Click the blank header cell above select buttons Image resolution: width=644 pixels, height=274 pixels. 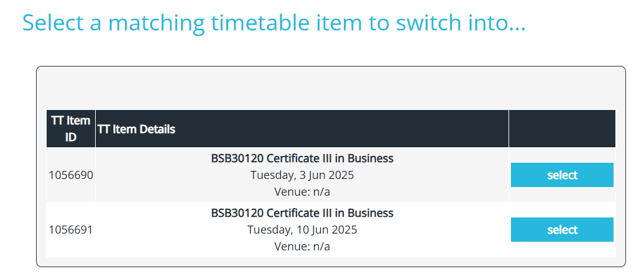(x=562, y=129)
